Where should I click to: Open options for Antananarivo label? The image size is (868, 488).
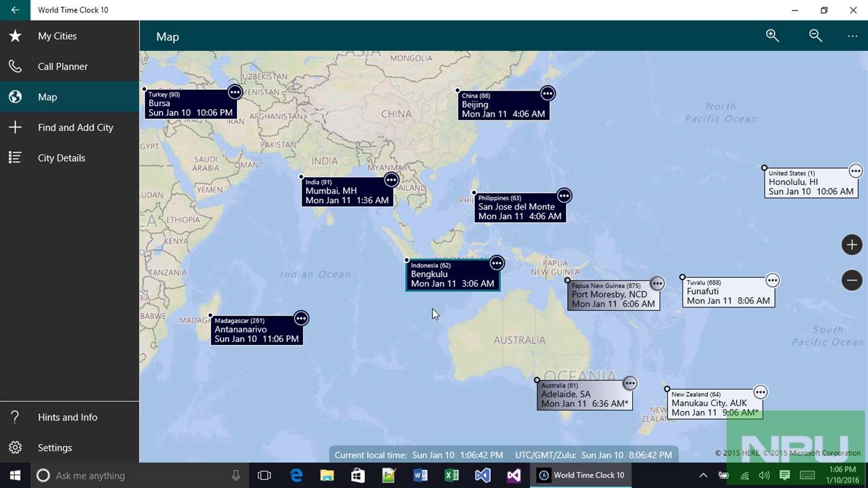[301, 318]
